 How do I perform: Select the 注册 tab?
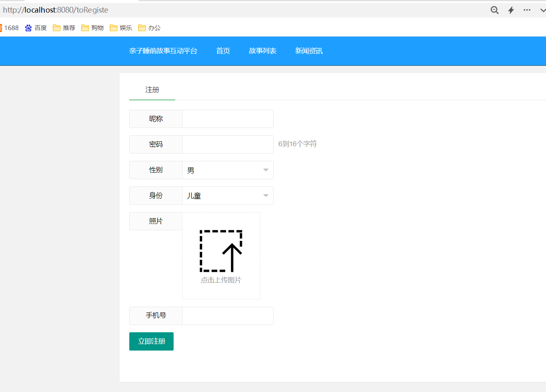152,90
